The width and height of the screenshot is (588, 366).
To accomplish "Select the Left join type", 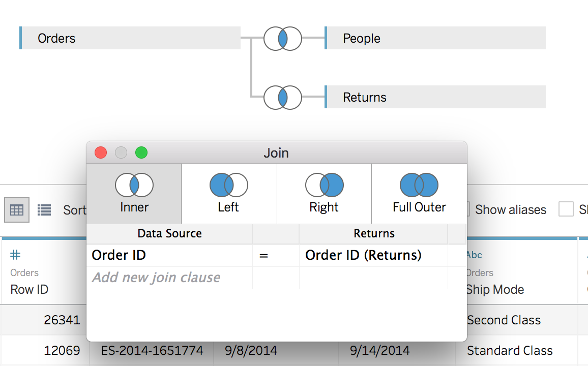I will (x=229, y=194).
